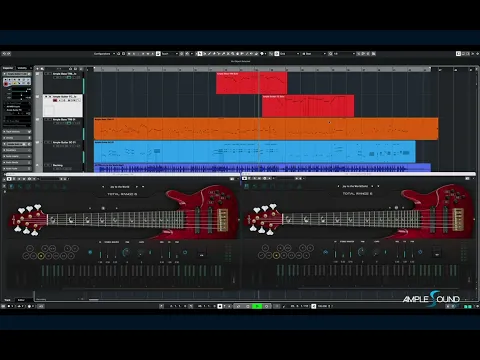Solo the first Ample Bass TR6 track
Image resolution: width=480 pixels, height=360 pixels.
pyautogui.click(x=50, y=74)
